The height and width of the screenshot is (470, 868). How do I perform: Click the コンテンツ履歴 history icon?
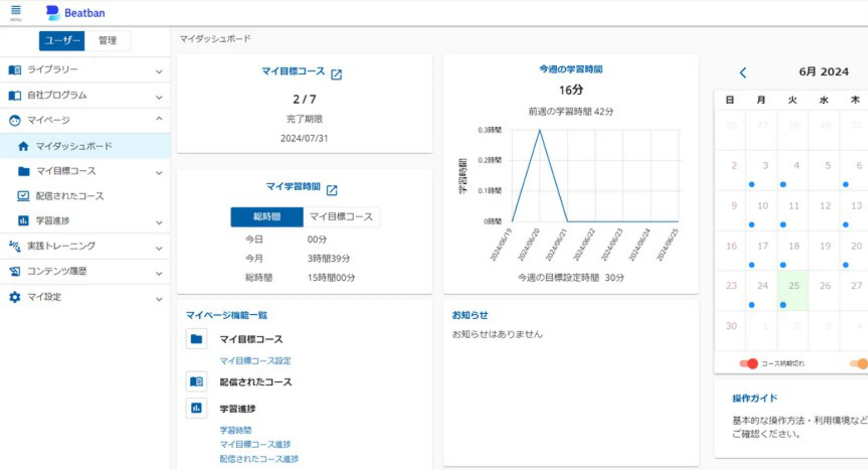pyautogui.click(x=15, y=272)
